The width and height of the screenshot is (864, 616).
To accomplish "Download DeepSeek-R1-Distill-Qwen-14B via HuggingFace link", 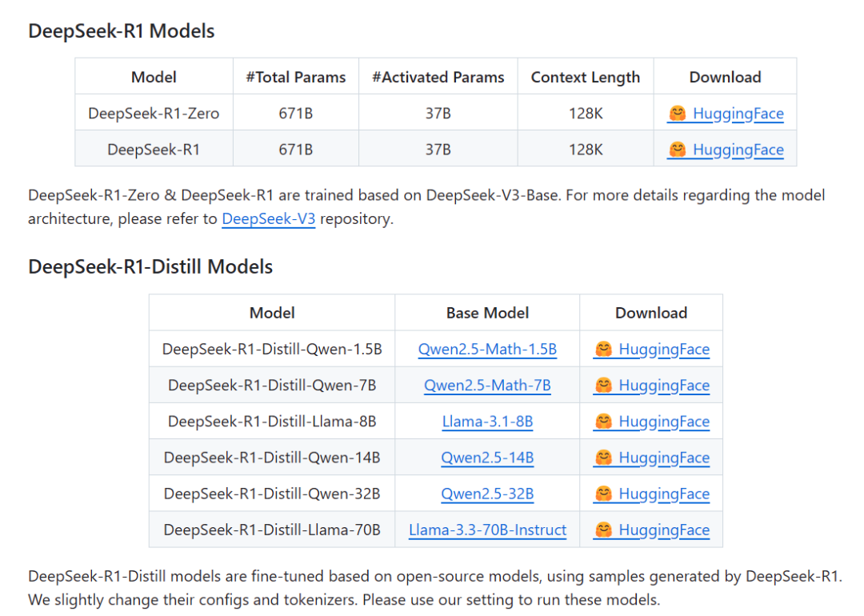I will [651, 458].
